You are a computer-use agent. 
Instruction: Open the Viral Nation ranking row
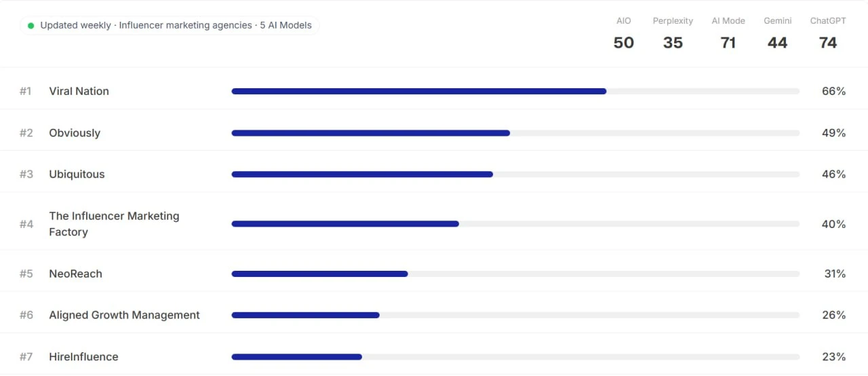coord(434,91)
